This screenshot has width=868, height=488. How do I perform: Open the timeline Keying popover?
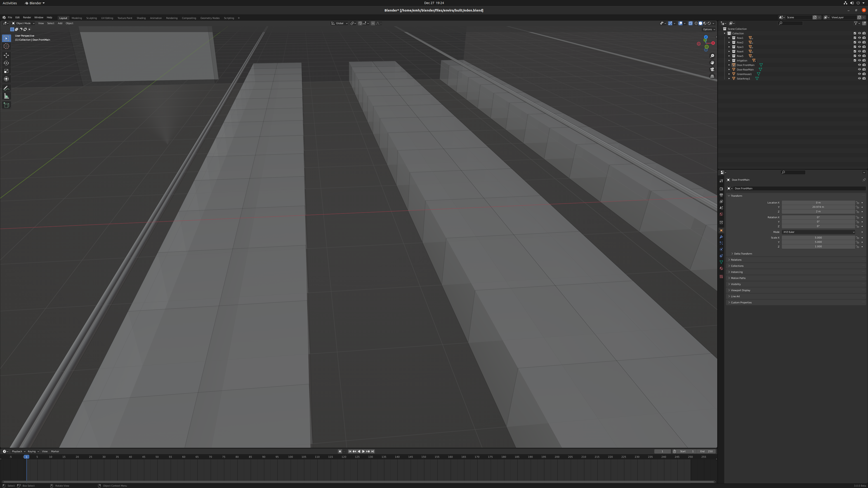(33, 451)
